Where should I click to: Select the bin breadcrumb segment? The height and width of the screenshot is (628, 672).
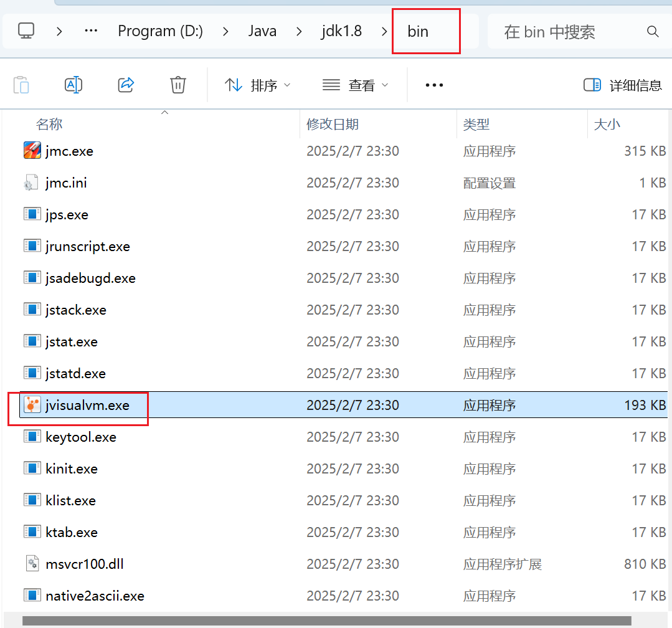pos(418,32)
